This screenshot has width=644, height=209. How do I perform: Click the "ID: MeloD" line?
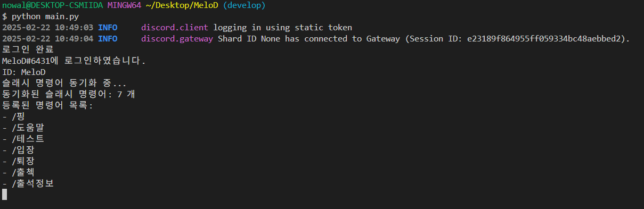click(x=24, y=72)
